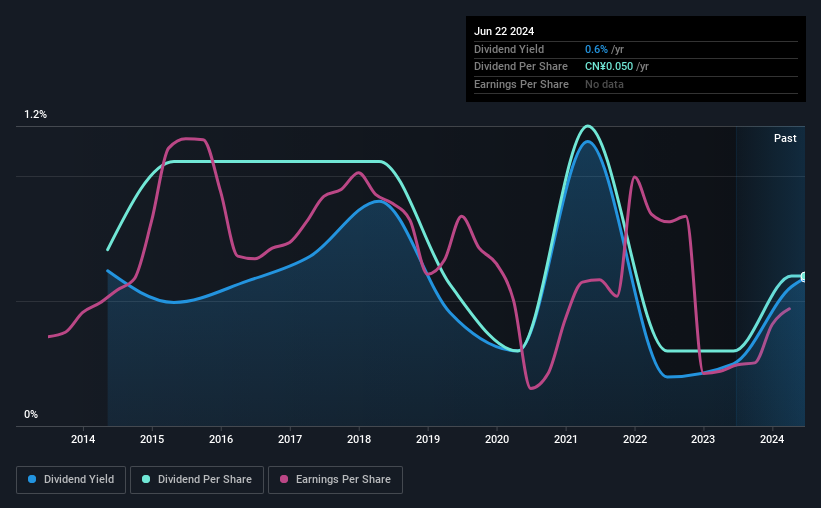Click the 0% y-axis label

31,414
